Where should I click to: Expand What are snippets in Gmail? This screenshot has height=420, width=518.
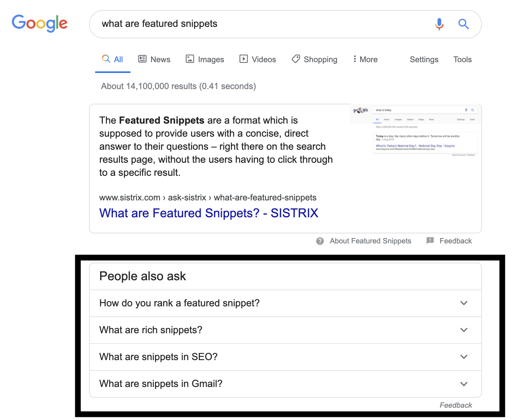pyautogui.click(x=464, y=384)
